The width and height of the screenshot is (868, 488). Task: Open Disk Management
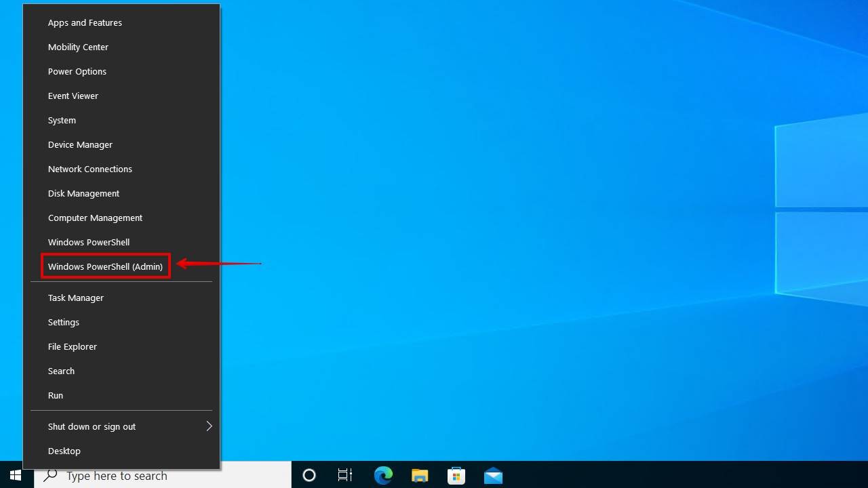83,193
